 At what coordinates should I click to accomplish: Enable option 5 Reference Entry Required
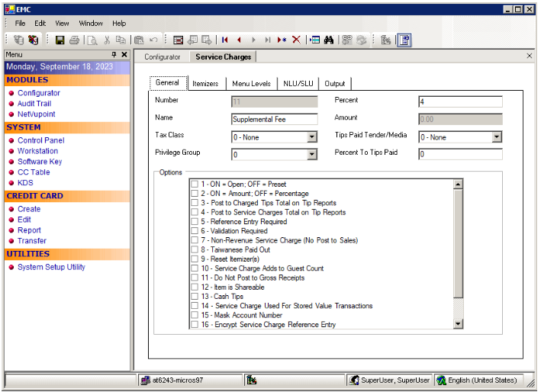click(195, 222)
